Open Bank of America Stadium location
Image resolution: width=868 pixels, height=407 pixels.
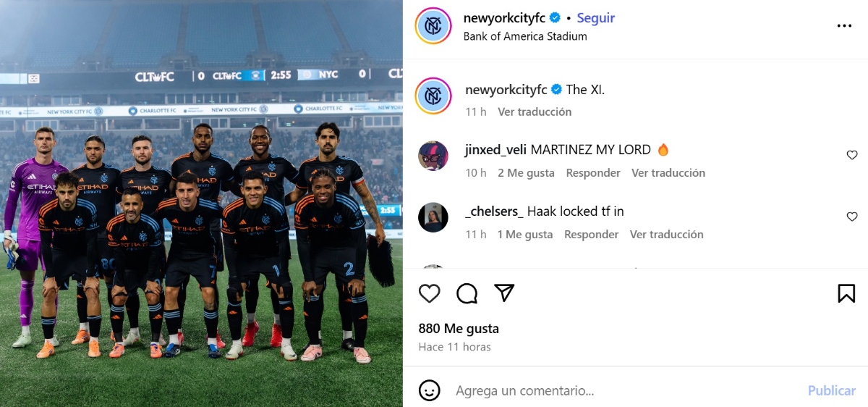[525, 35]
